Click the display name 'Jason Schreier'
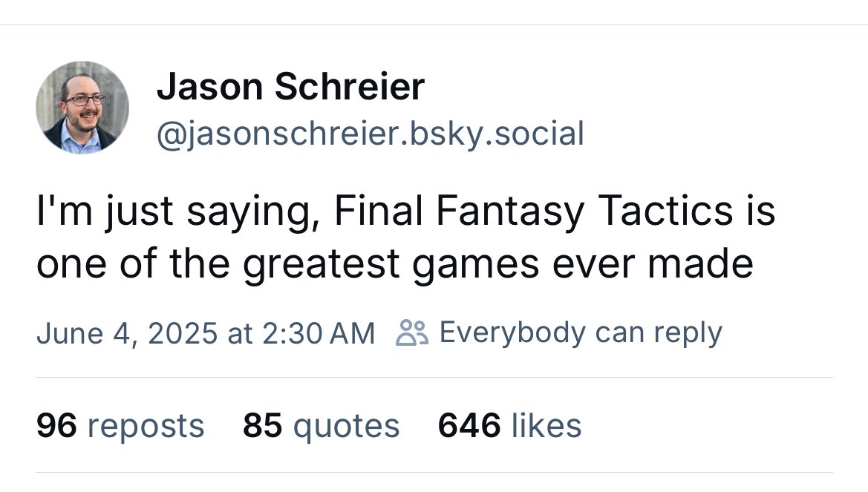 (x=290, y=86)
